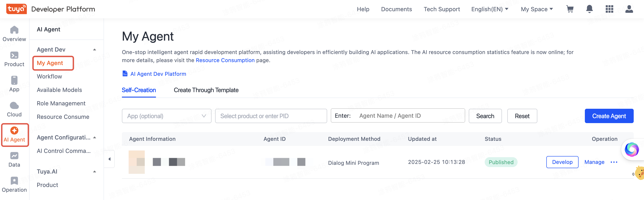This screenshot has height=200, width=644.
Task: Open notifications bell icon
Action: coord(589,9)
